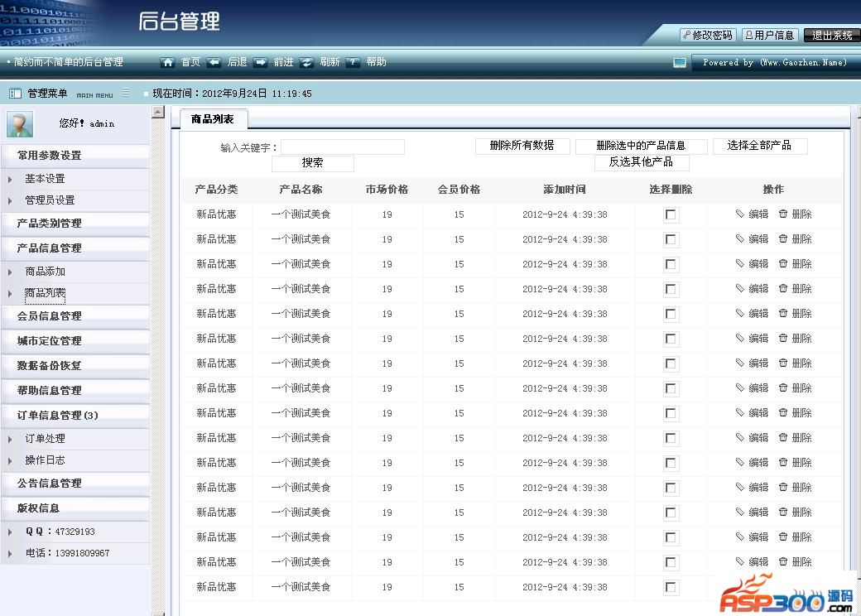
Task: Click the refresh icon beside 刷新
Action: [307, 62]
